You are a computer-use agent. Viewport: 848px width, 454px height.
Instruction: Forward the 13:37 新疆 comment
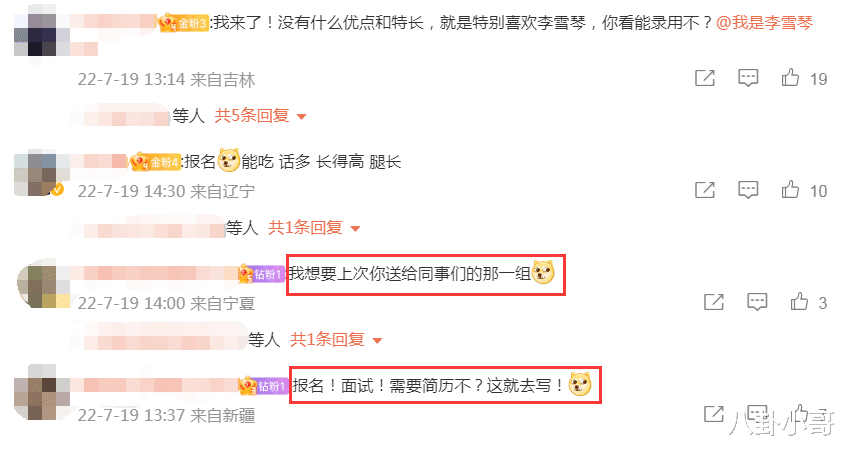(x=714, y=414)
